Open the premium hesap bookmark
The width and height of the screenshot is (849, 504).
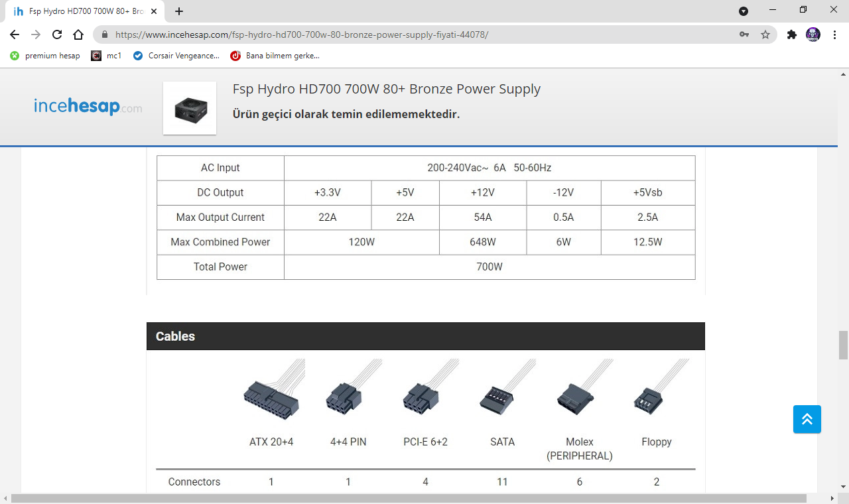45,56
